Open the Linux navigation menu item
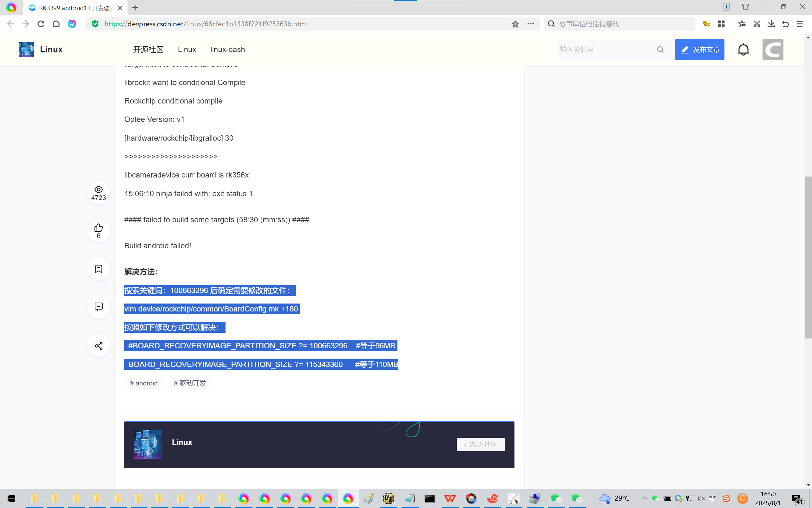This screenshot has width=812, height=508. point(187,50)
